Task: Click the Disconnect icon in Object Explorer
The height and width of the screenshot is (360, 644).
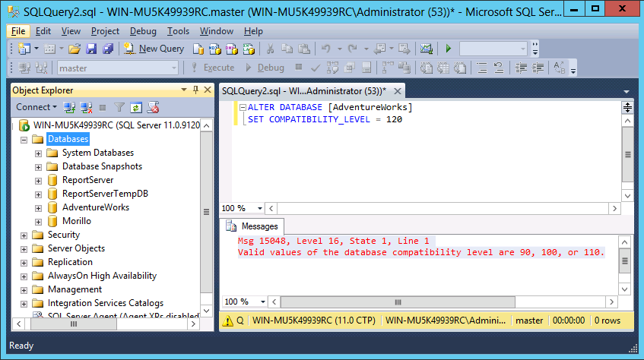Action: pos(86,108)
